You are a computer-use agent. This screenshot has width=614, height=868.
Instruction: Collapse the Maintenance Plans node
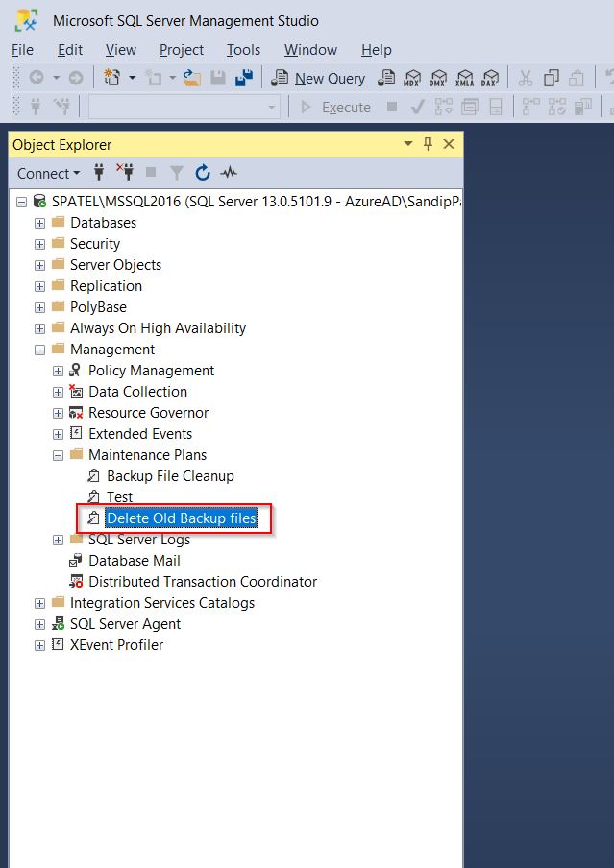58,455
